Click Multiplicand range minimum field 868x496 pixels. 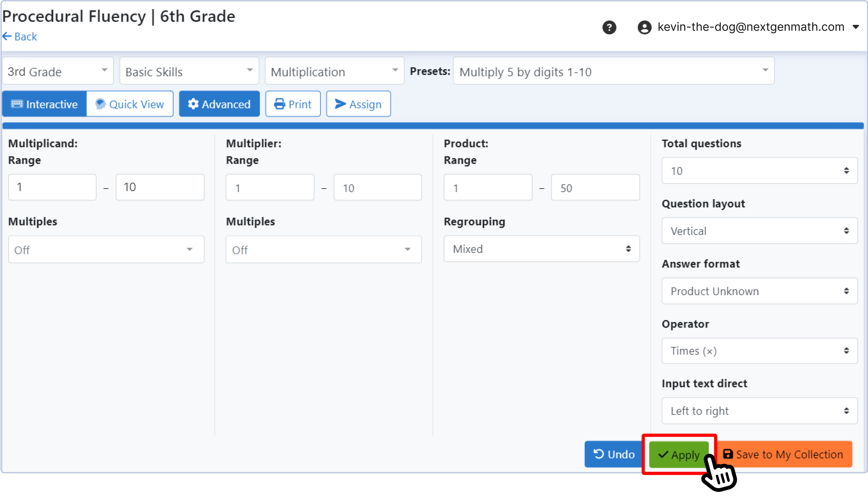(53, 187)
